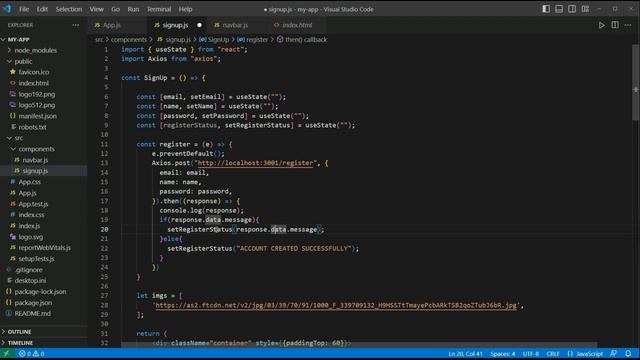Expand the node_modules folder
The image size is (640, 360).
pyautogui.click(x=36, y=50)
